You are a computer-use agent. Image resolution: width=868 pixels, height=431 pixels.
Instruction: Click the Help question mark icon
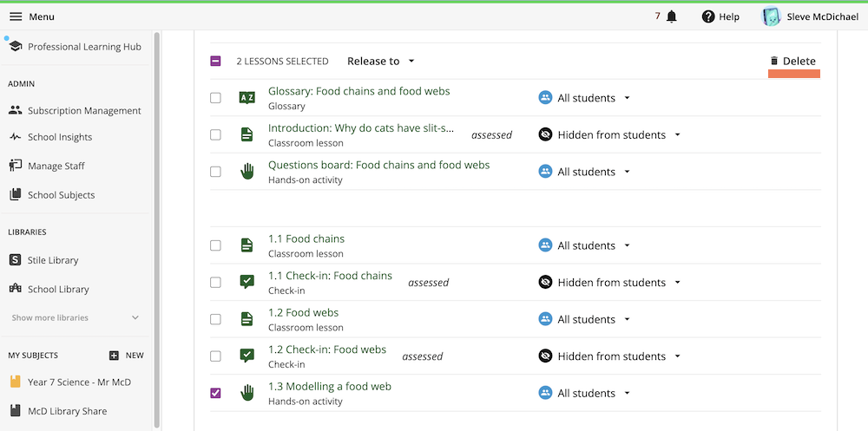tap(708, 16)
